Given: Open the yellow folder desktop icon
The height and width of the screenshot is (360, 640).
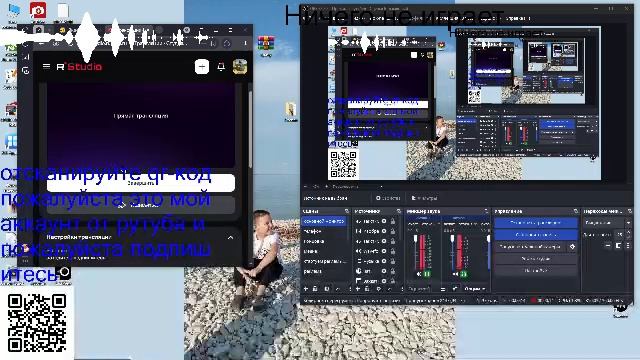Looking at the screenshot, I should click(x=291, y=111).
